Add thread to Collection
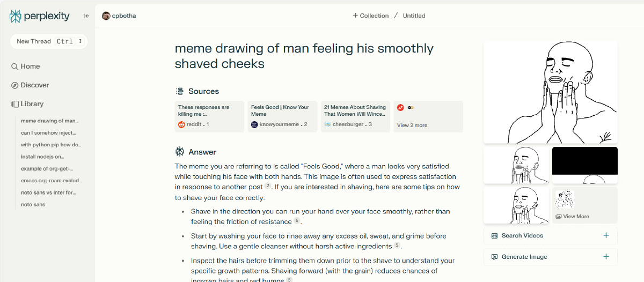644x282 pixels. 370,16
